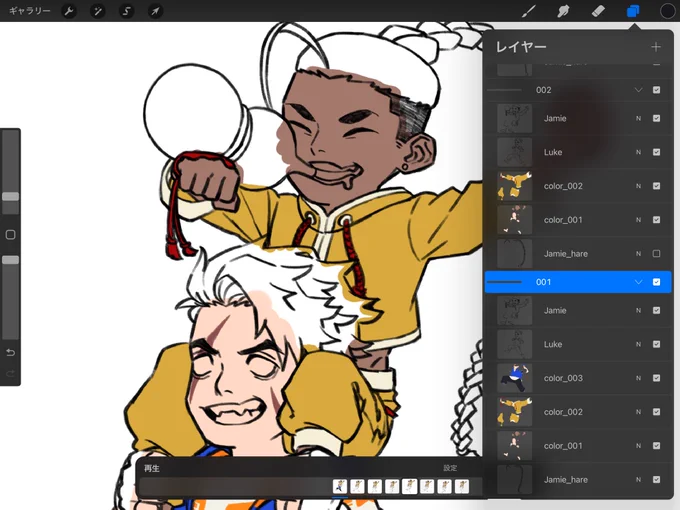The height and width of the screenshot is (510, 680).
Task: Tap 再生 to play animation
Action: point(151,468)
